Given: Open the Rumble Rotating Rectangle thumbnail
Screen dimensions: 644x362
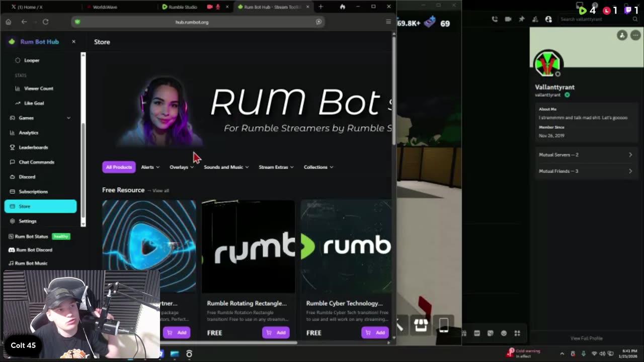Looking at the screenshot, I should (248, 246).
